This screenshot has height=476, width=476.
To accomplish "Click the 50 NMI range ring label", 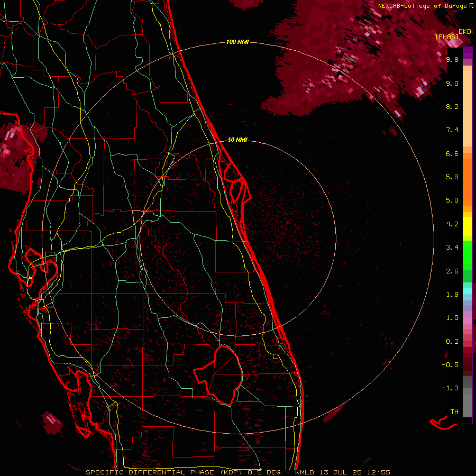I will click(x=237, y=140).
